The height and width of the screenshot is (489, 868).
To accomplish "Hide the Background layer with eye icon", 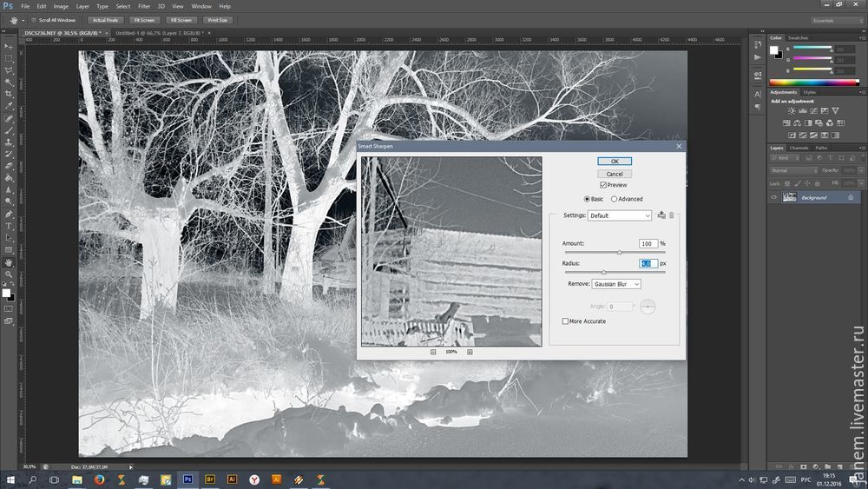I will pos(773,197).
